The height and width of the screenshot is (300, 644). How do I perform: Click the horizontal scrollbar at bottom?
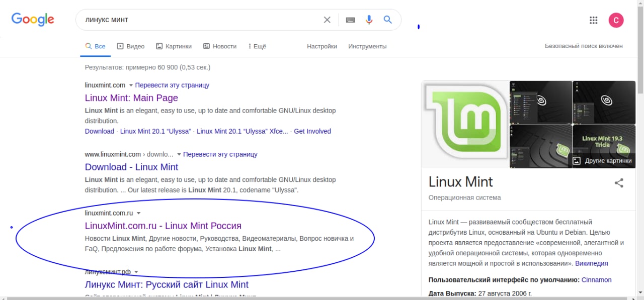point(318,298)
